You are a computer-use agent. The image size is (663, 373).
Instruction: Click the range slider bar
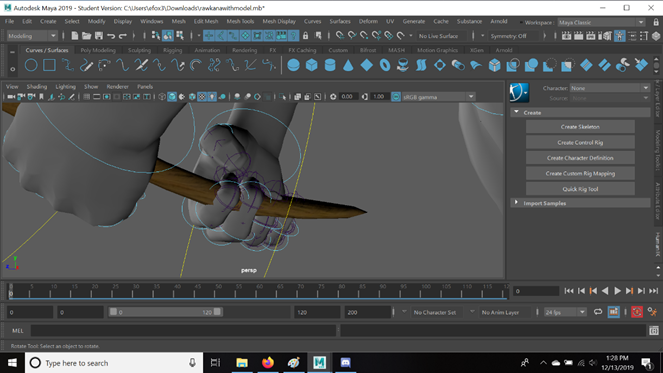point(165,312)
